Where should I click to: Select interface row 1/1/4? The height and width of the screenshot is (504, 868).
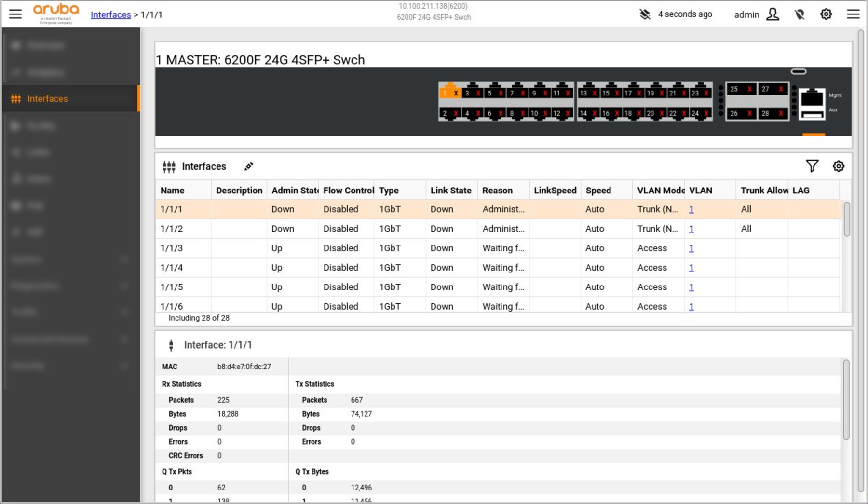[498, 268]
